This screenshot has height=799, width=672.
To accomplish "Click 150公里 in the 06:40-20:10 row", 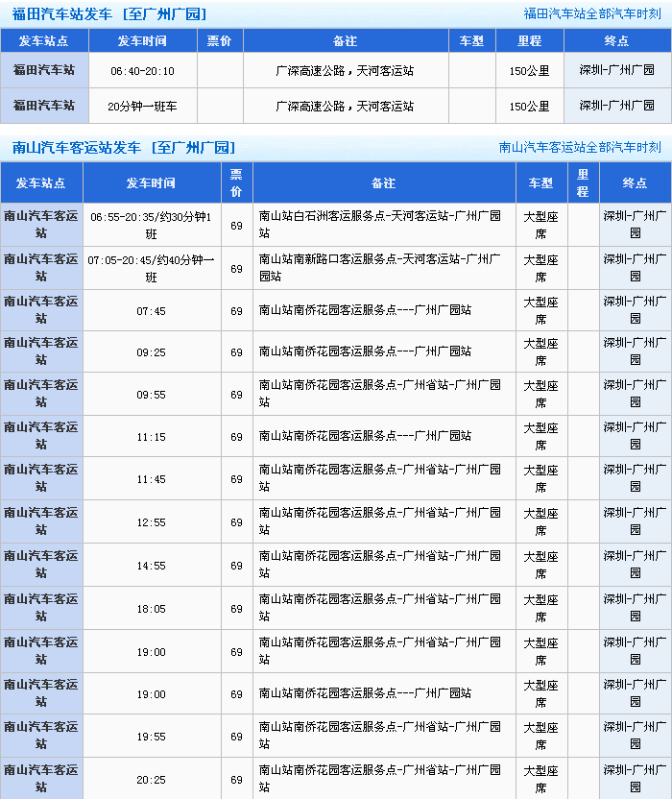I will click(529, 71).
